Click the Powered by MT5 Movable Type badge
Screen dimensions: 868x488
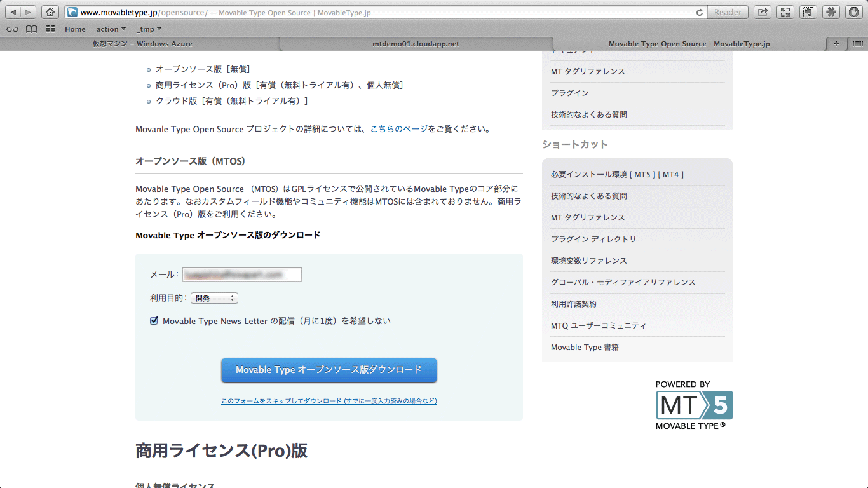pyautogui.click(x=694, y=405)
